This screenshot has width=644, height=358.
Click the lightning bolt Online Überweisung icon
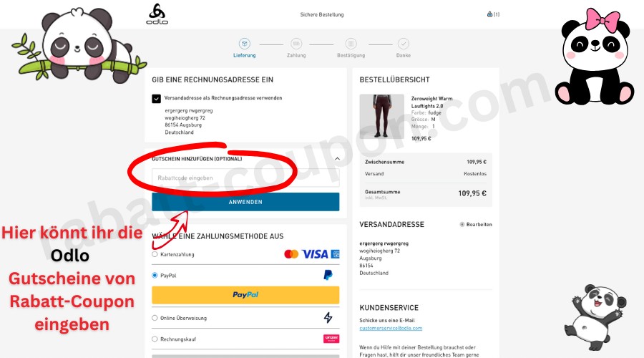pos(328,317)
